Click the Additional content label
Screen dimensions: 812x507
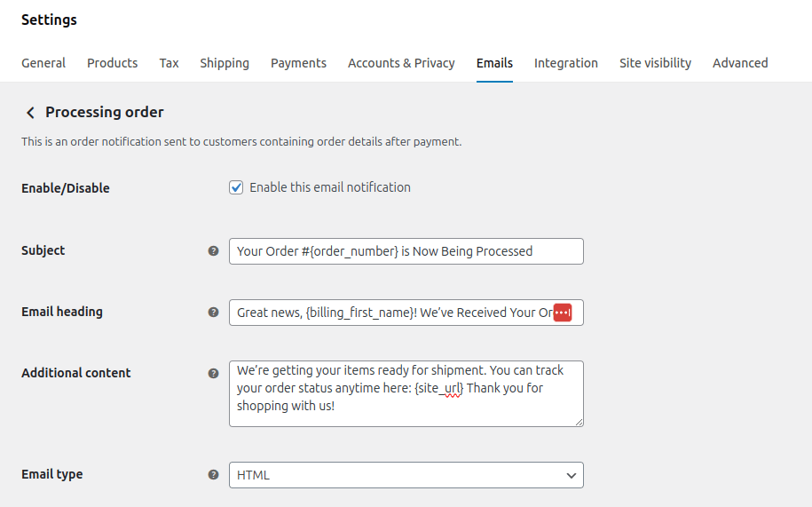[x=76, y=373]
